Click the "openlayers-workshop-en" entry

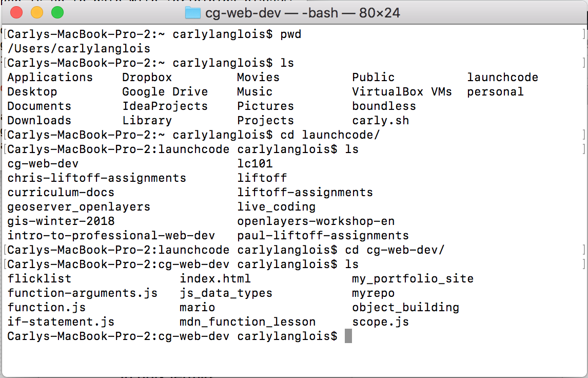(316, 221)
